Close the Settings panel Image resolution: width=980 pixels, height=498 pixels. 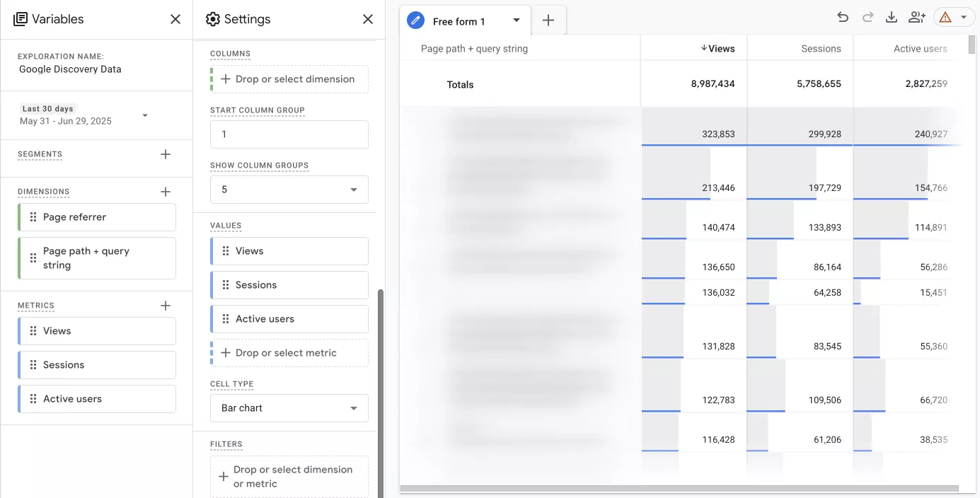(368, 19)
